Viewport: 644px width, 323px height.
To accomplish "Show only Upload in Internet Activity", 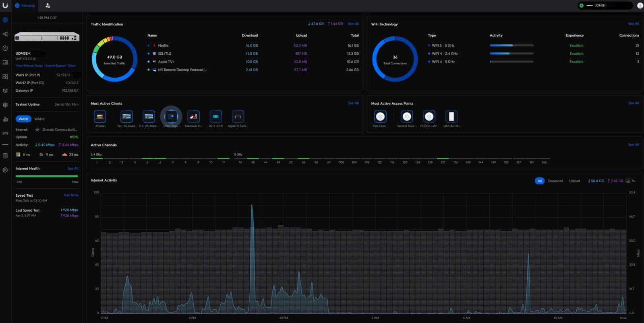I will click(x=574, y=181).
